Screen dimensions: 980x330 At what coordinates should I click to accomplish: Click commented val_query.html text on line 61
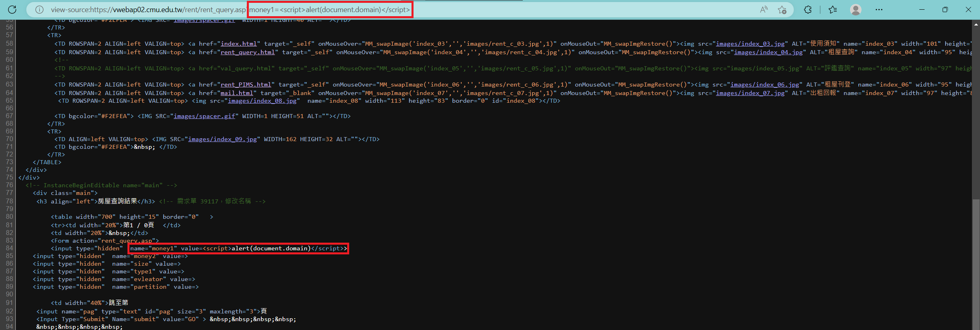point(248,68)
